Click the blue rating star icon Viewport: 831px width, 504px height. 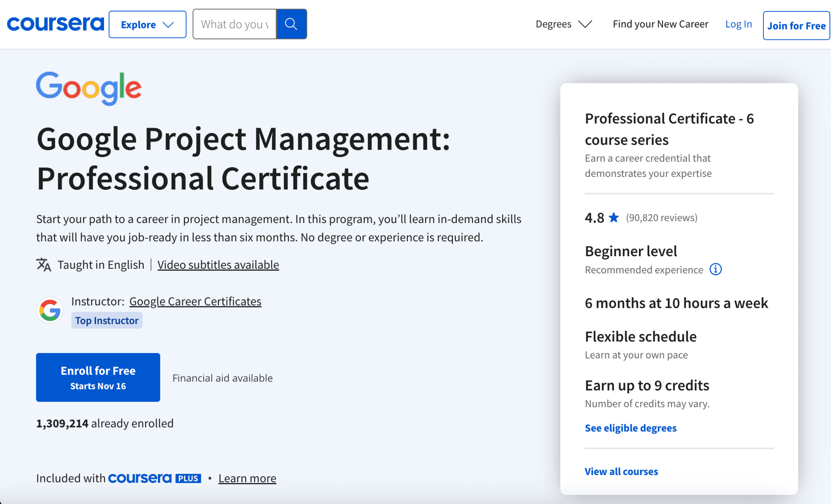(x=614, y=218)
